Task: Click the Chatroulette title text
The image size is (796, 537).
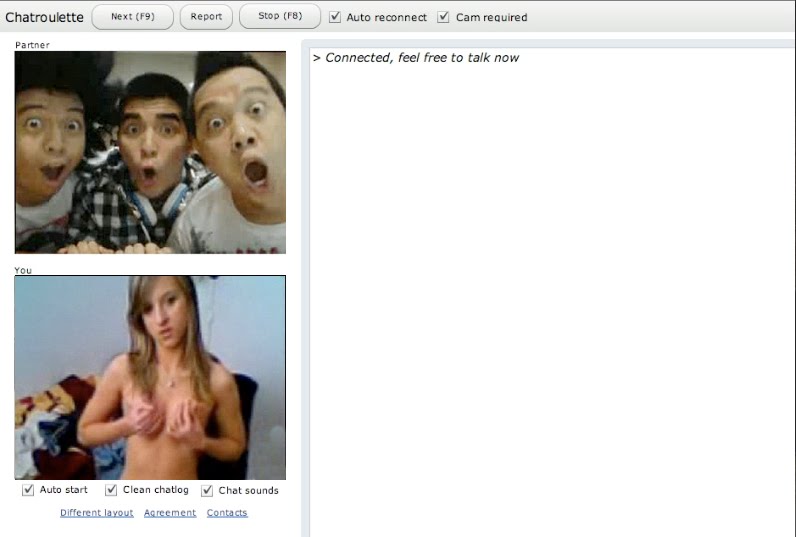Action: click(44, 17)
